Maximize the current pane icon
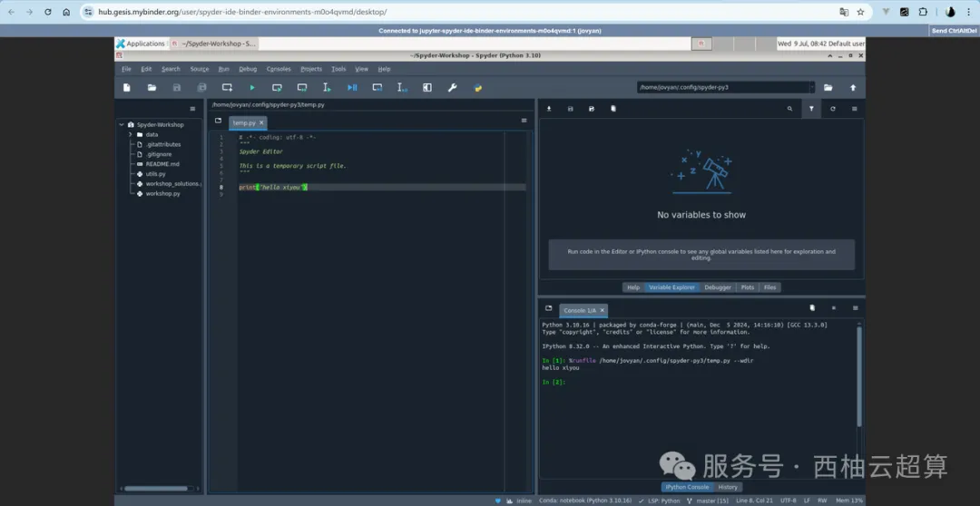Viewport: 980px width, 506px height. pos(426,88)
